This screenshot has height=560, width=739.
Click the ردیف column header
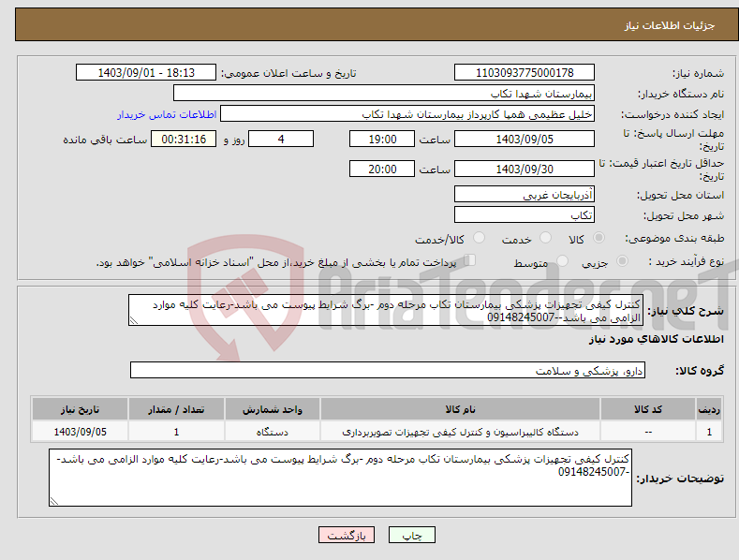709,409
